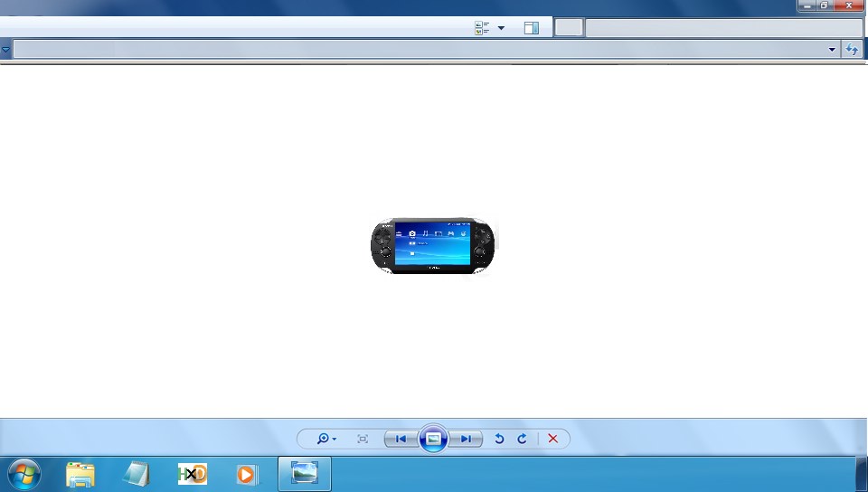Click the PS Vita image in viewer
This screenshot has height=492, width=868.
pos(433,246)
